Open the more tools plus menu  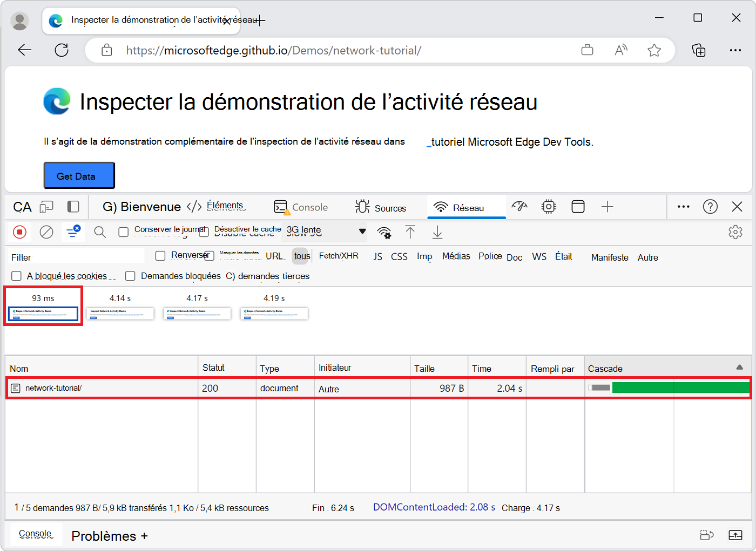coord(607,207)
